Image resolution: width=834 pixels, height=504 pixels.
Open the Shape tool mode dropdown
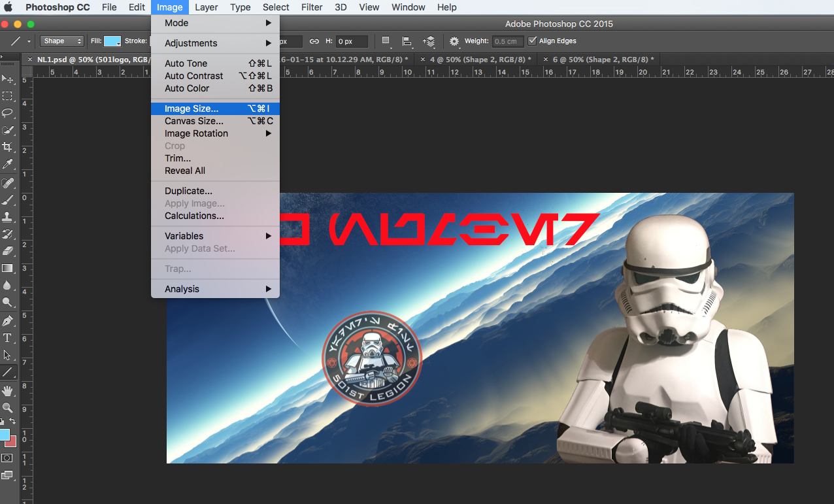pyautogui.click(x=62, y=41)
